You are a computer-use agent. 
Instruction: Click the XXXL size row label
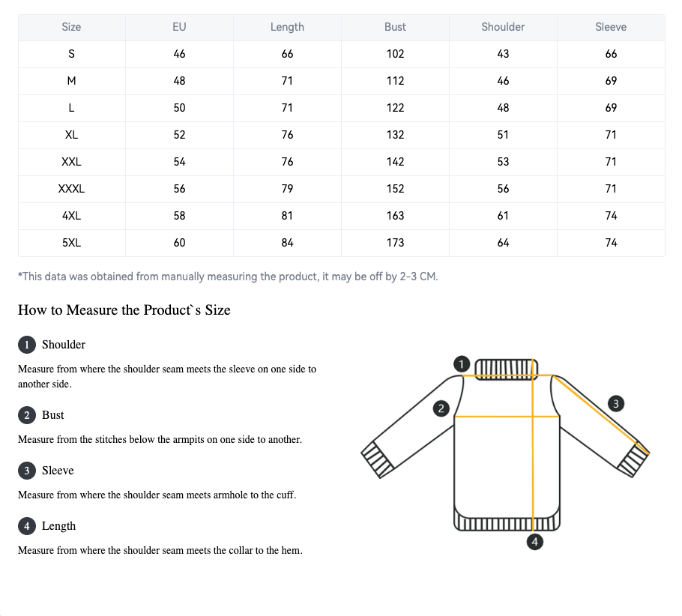pyautogui.click(x=71, y=189)
